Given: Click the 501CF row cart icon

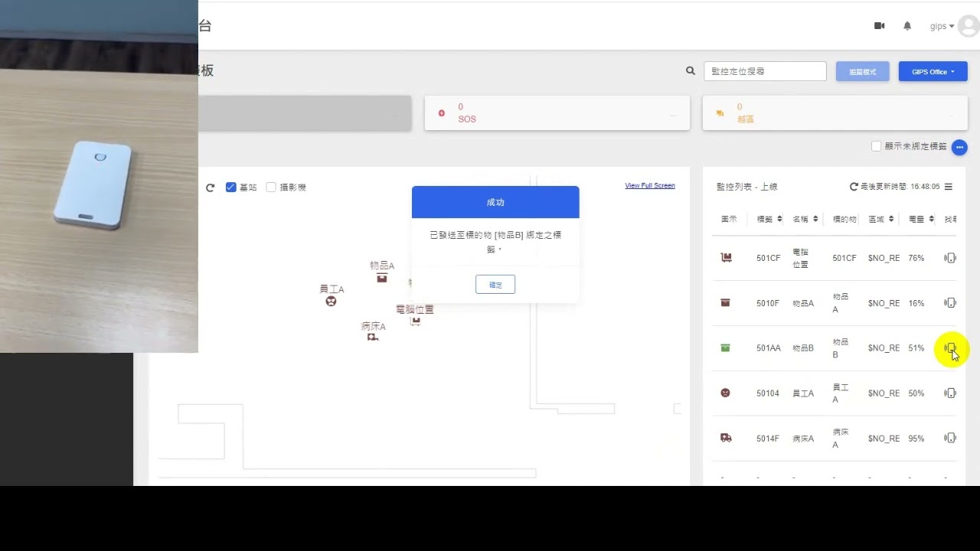Looking at the screenshot, I should pyautogui.click(x=726, y=258).
